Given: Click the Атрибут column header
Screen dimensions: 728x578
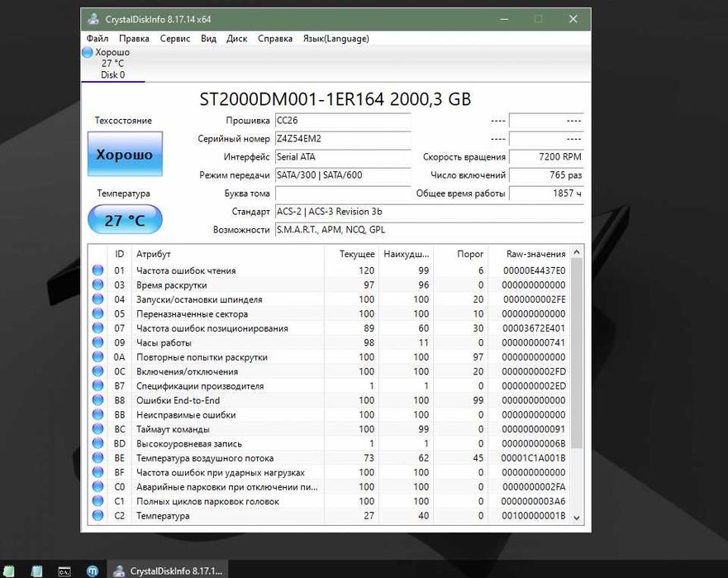Looking at the screenshot, I should click(x=228, y=254).
